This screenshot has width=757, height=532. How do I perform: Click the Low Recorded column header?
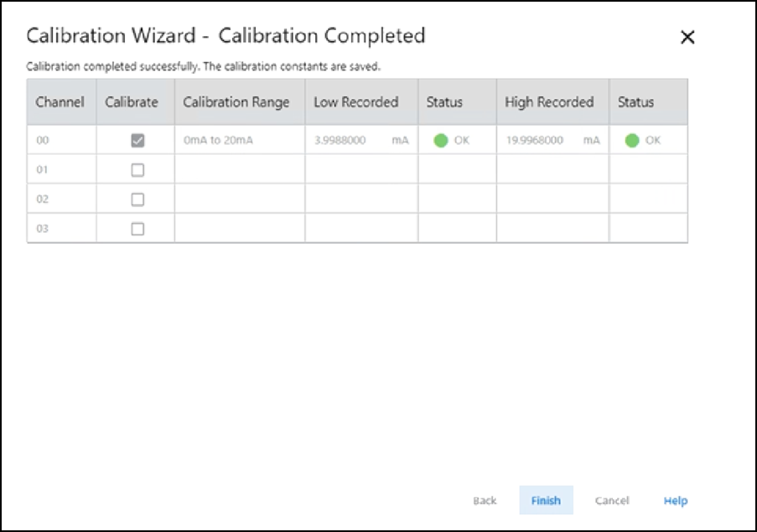(x=356, y=102)
